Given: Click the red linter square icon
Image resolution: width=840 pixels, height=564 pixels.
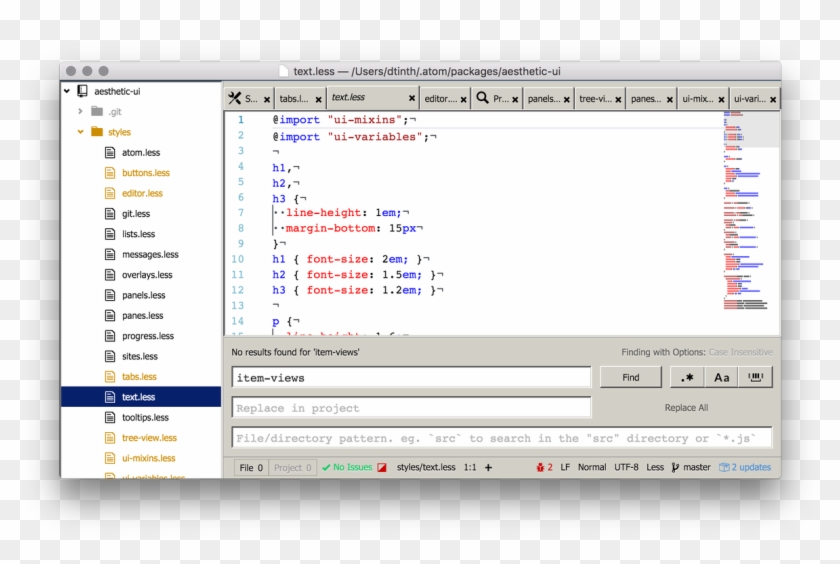Looking at the screenshot, I should point(381,467).
